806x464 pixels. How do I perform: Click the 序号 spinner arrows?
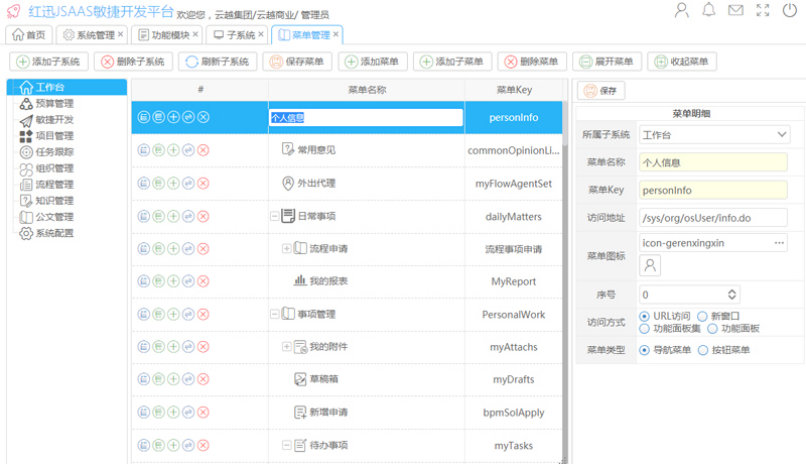tap(732, 294)
